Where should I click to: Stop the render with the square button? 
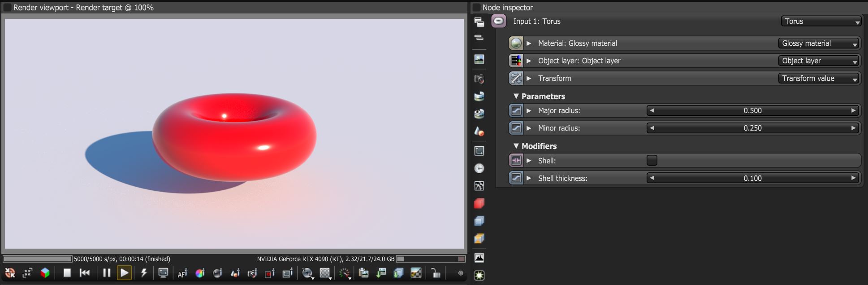67,273
